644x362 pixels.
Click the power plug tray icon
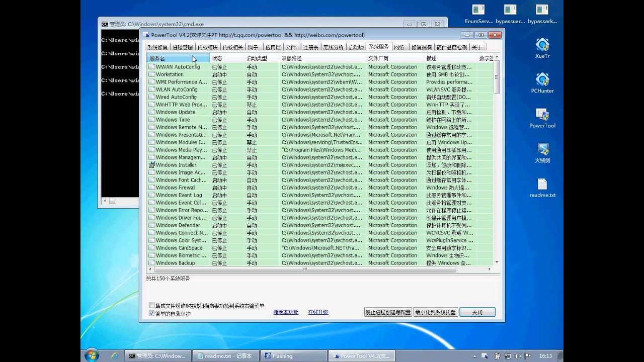coord(498,356)
